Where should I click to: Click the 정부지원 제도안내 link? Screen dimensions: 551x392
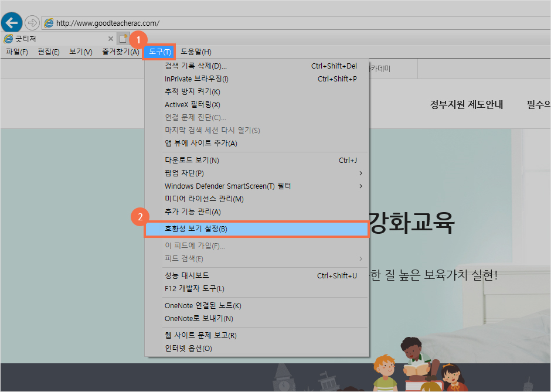tap(467, 105)
